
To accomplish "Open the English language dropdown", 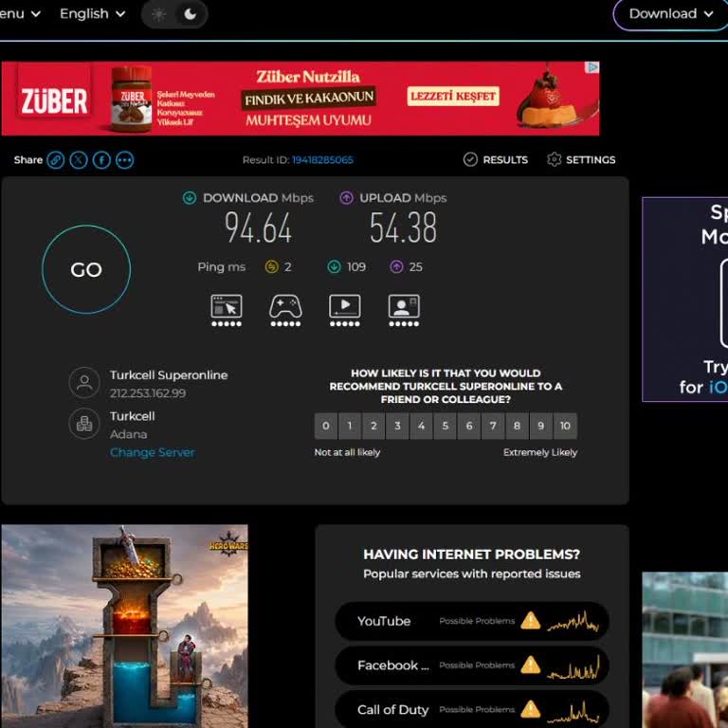I will click(92, 14).
